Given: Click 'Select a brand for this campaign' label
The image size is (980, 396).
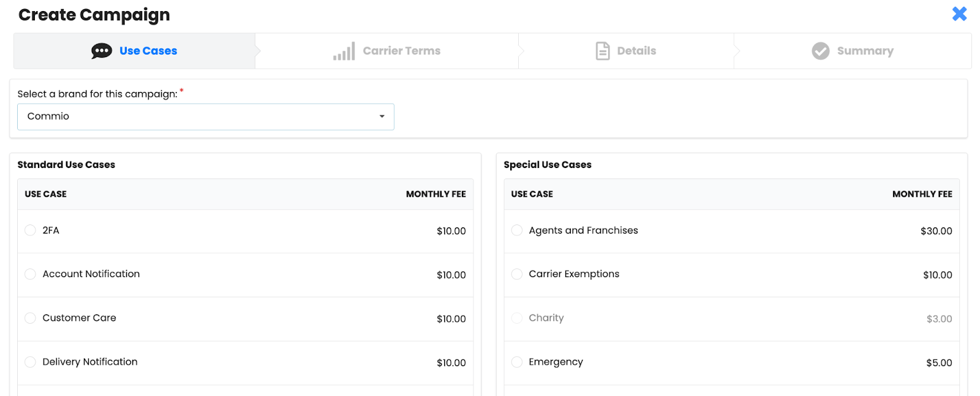Looking at the screenshot, I should coord(97,94).
